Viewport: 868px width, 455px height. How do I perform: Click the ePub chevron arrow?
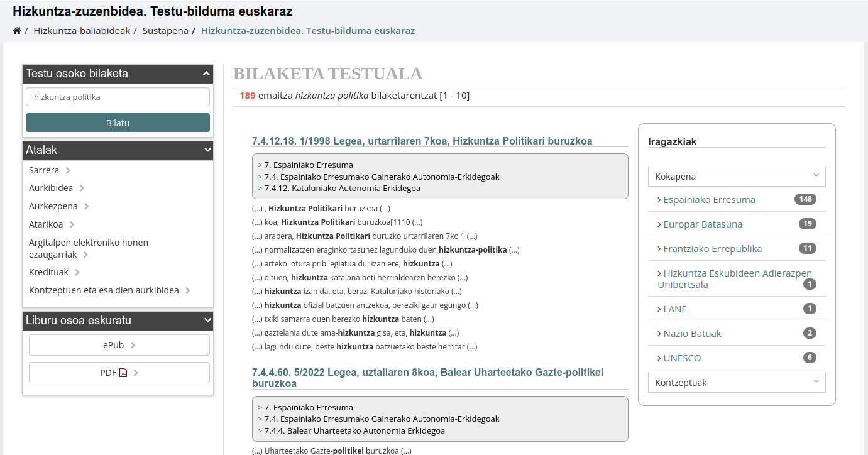[133, 345]
